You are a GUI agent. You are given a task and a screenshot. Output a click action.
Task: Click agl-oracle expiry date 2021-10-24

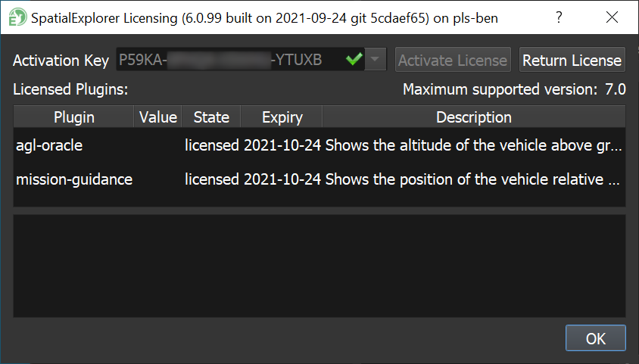(283, 145)
